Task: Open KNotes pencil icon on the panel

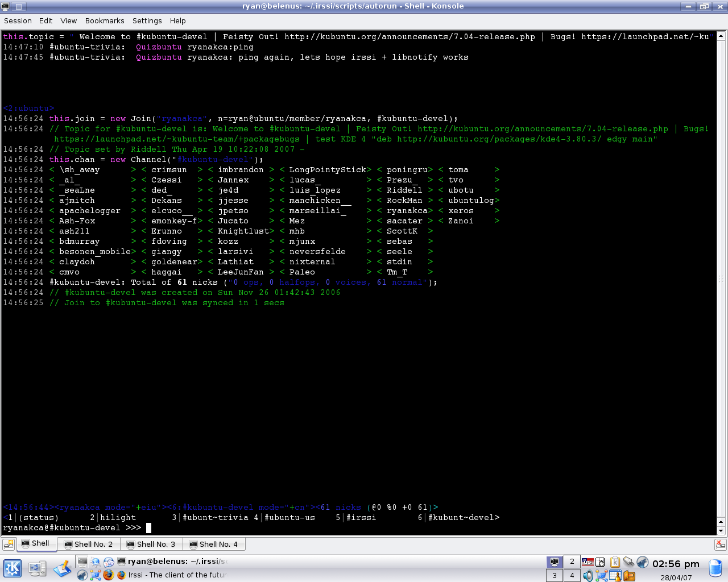Action: coord(62,568)
